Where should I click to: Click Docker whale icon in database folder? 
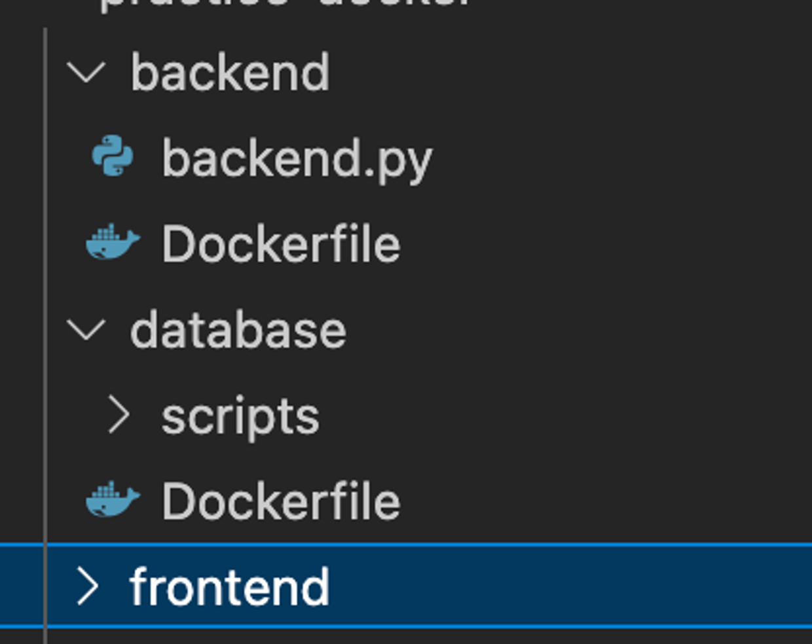click(x=113, y=500)
